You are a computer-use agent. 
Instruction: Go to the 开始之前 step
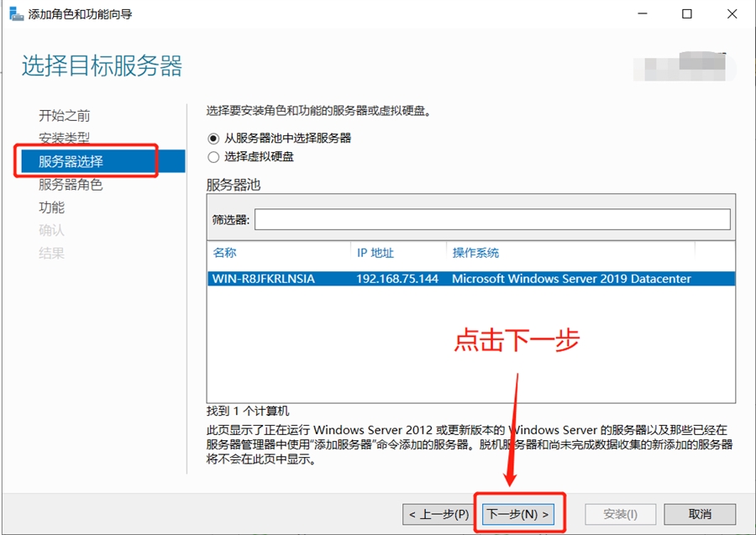coord(64,116)
